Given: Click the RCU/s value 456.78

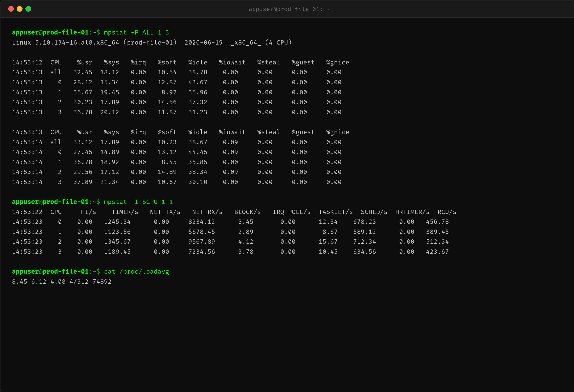Looking at the screenshot, I should (437, 222).
